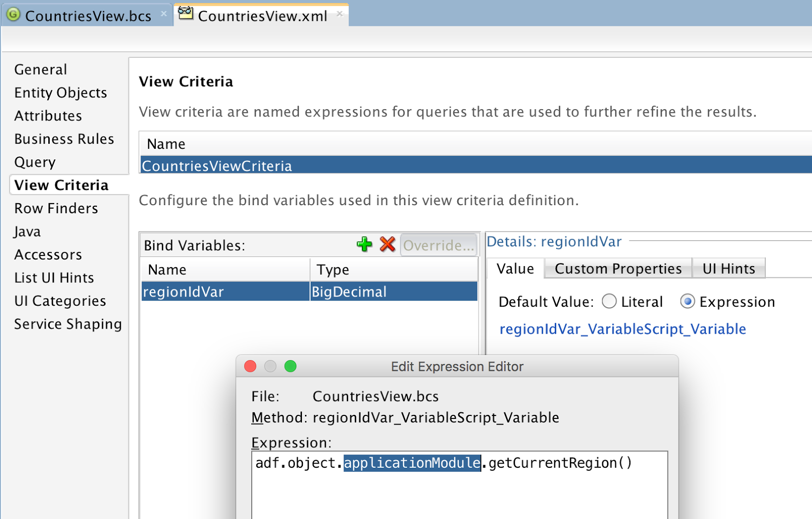
Task: Click the regionIdVar_VariableScript_Variable link
Action: click(x=623, y=329)
